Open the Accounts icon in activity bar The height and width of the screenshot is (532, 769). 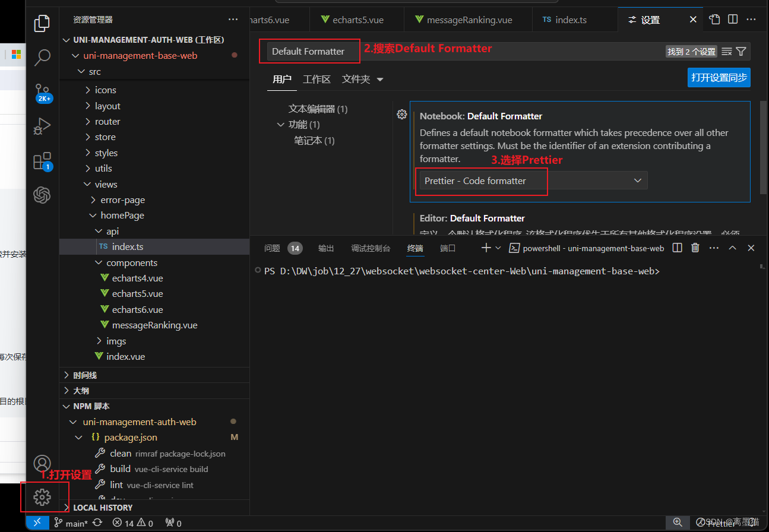[42, 463]
